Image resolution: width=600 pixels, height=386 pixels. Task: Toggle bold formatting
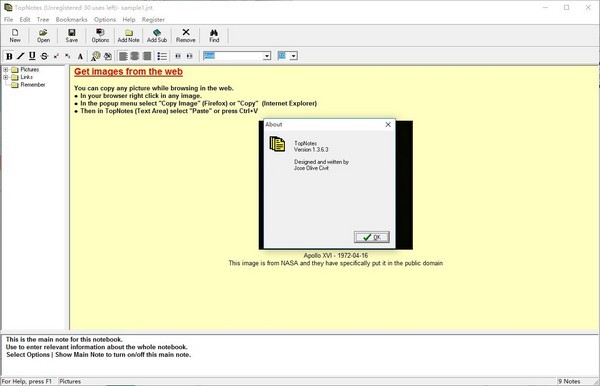click(x=9, y=56)
